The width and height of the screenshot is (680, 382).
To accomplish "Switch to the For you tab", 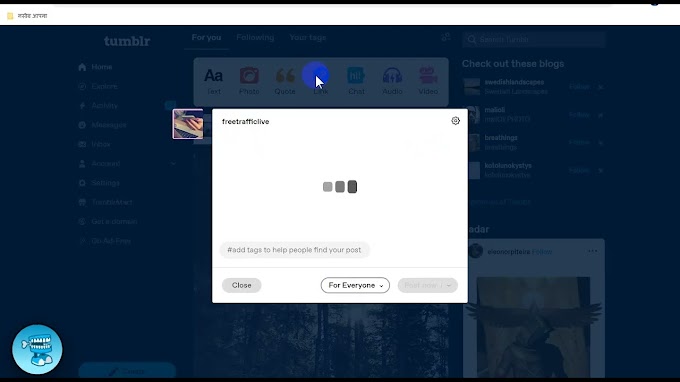I will pyautogui.click(x=206, y=38).
